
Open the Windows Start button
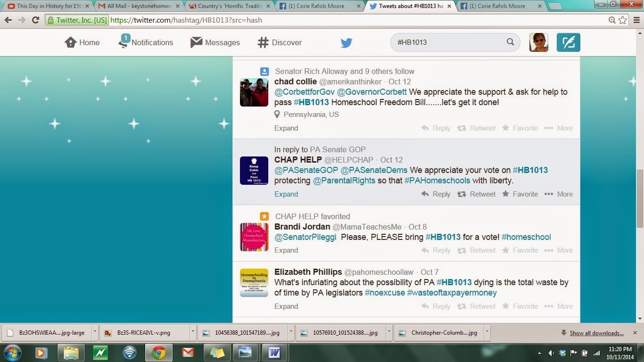(x=13, y=353)
